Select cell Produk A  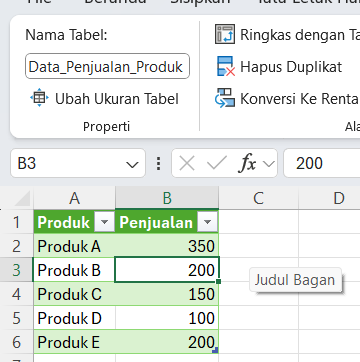click(75, 246)
